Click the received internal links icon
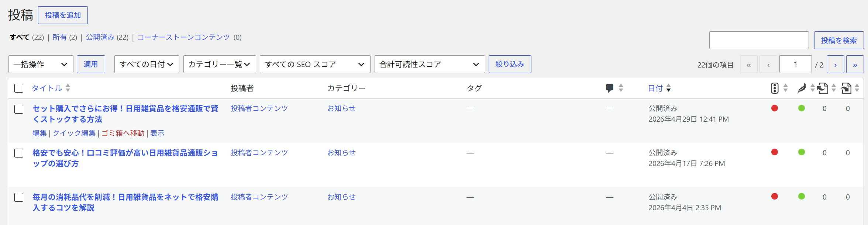Viewport: 868px width, 225px height. [x=846, y=88]
